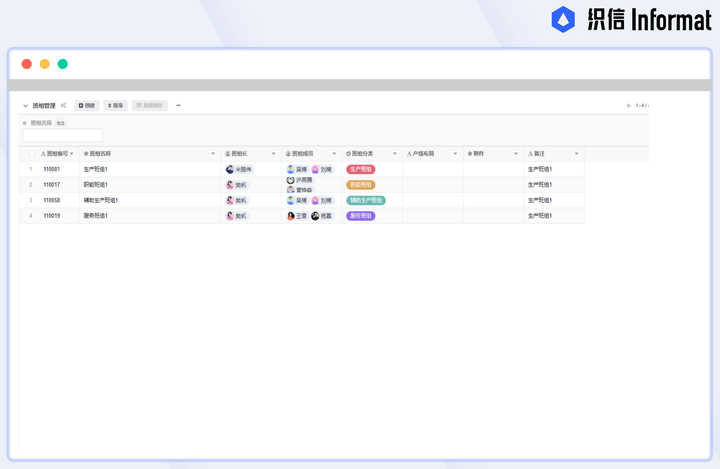Click first member avatar in row 110068
Viewport: 720px width, 469px height.
(x=290, y=200)
